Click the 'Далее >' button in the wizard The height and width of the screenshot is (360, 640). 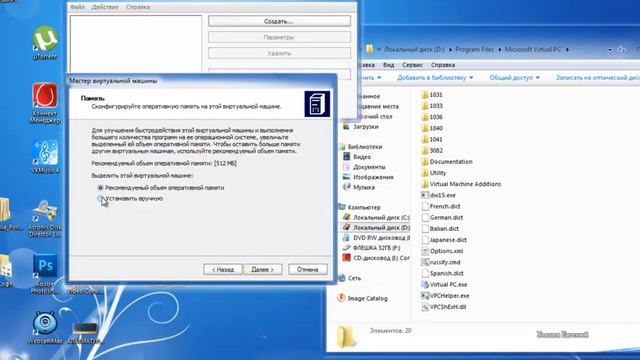[263, 269]
